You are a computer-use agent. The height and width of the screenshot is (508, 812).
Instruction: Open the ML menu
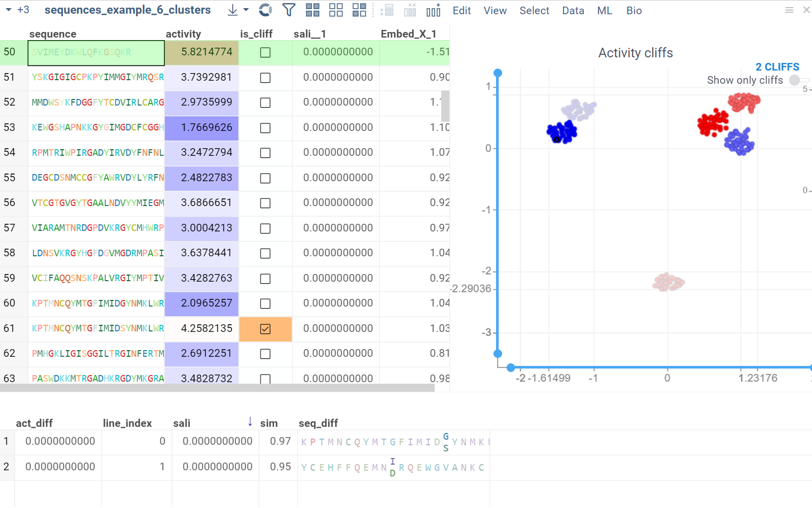tap(604, 10)
